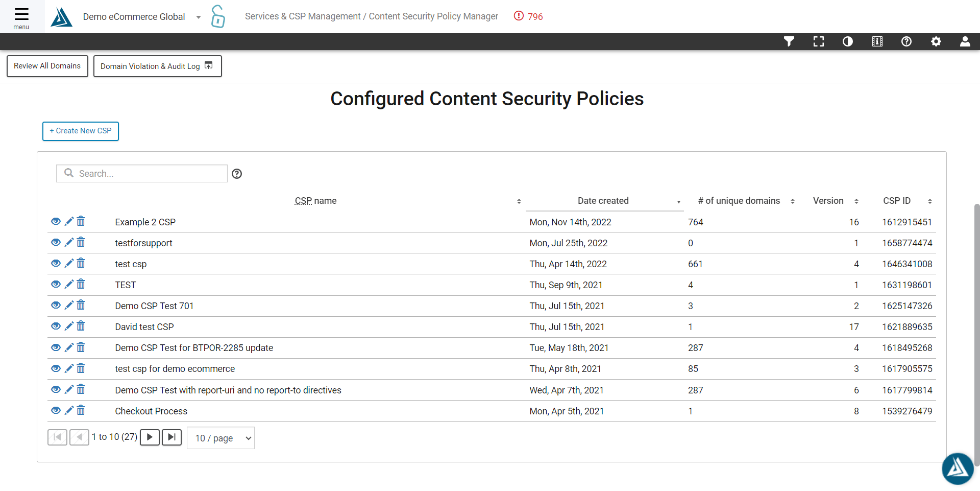Click the vertical page scrollbar

[x=976, y=335]
